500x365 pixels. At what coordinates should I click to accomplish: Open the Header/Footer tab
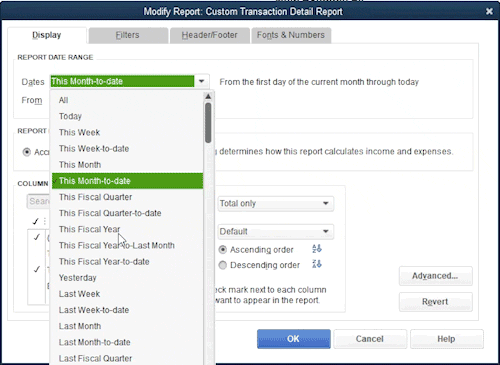click(210, 35)
